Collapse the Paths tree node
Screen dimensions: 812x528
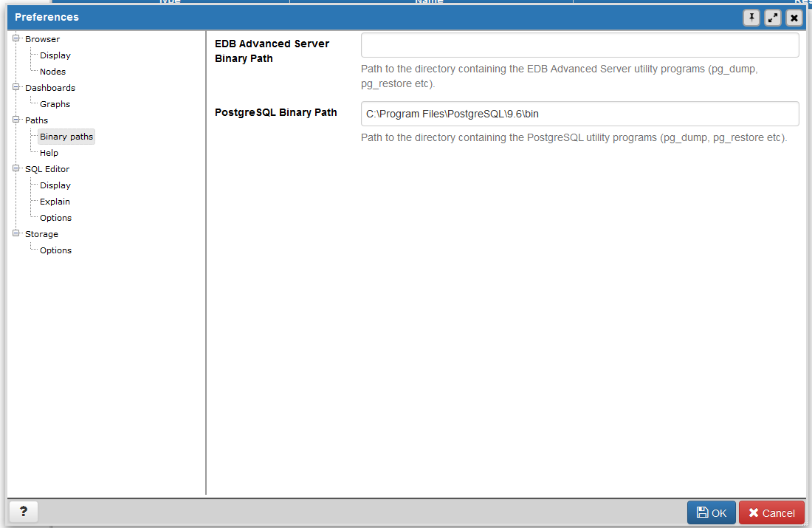(x=16, y=120)
